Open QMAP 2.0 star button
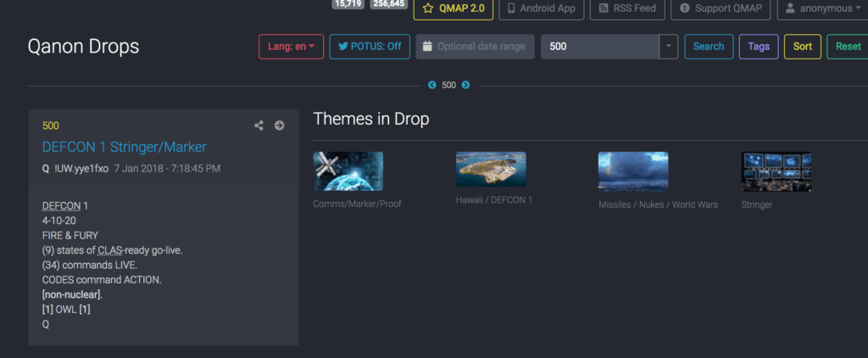The image size is (868, 358). point(452,8)
